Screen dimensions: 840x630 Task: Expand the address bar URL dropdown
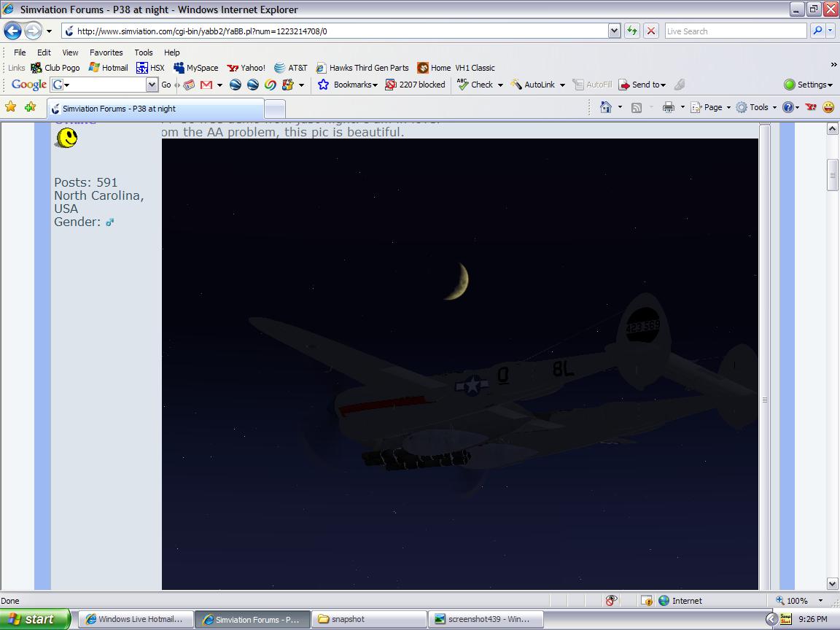point(614,31)
